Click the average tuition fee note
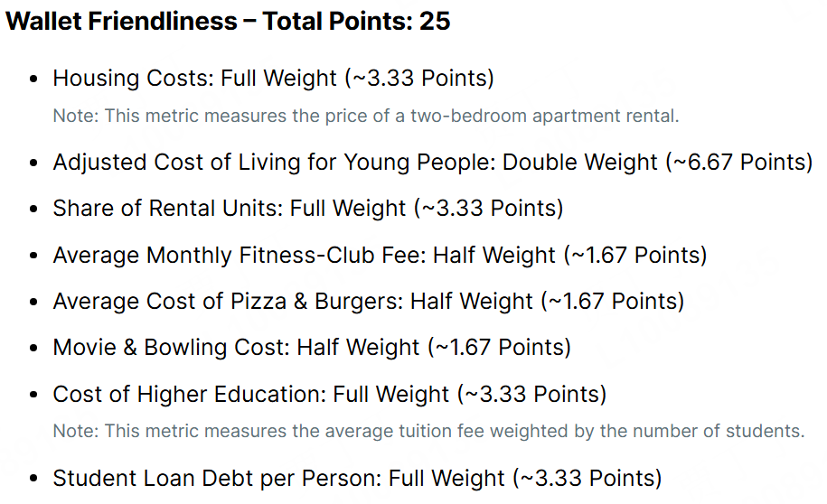 click(428, 431)
